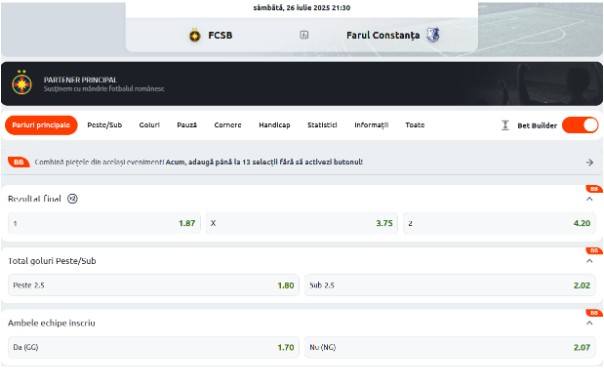The height and width of the screenshot is (378, 604).
Task: Toggle the Bet Builder switch off
Action: (580, 125)
